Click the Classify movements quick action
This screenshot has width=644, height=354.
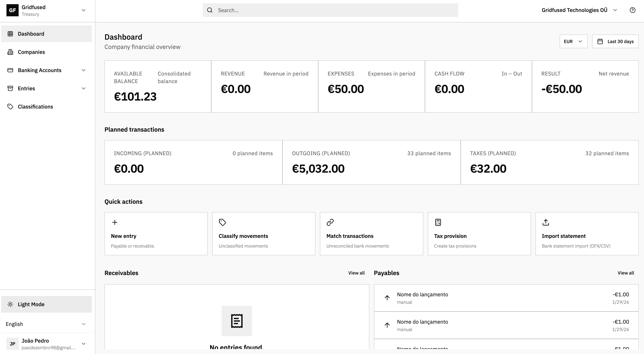coord(264,234)
